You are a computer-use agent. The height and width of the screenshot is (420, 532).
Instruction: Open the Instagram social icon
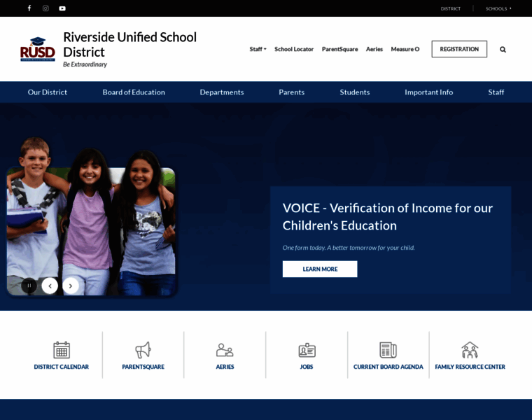pyautogui.click(x=45, y=8)
